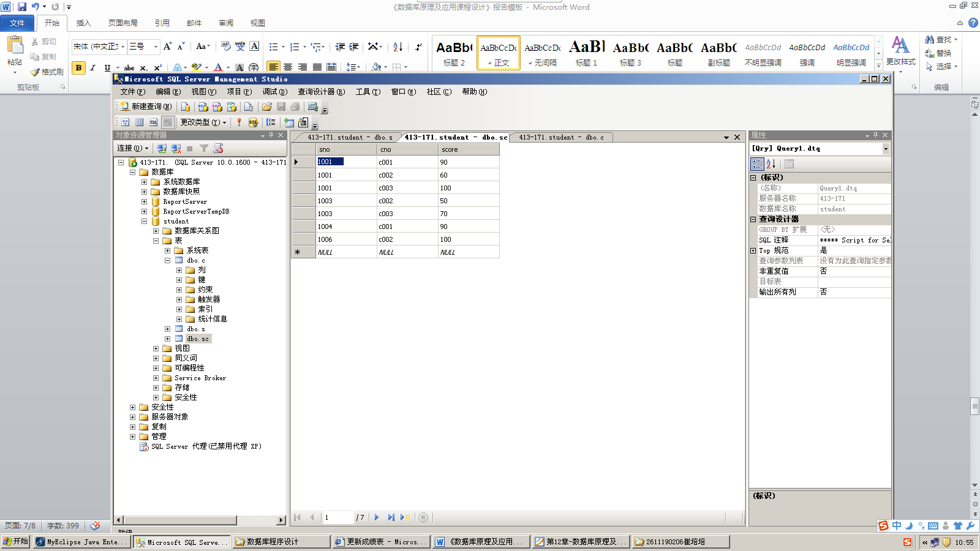Toggle the Show Criteria Pane grid button
Image resolution: width=980 pixels, height=551 pixels.
pos(140,122)
